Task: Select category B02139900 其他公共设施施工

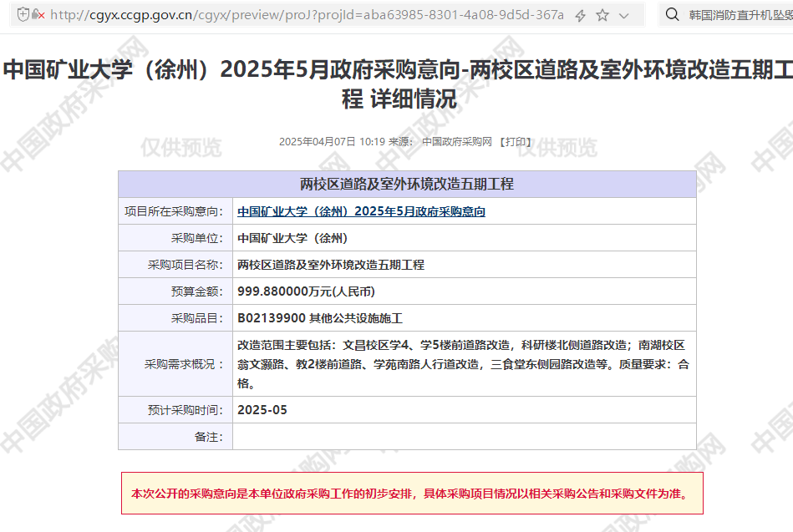Action: [x=320, y=318]
